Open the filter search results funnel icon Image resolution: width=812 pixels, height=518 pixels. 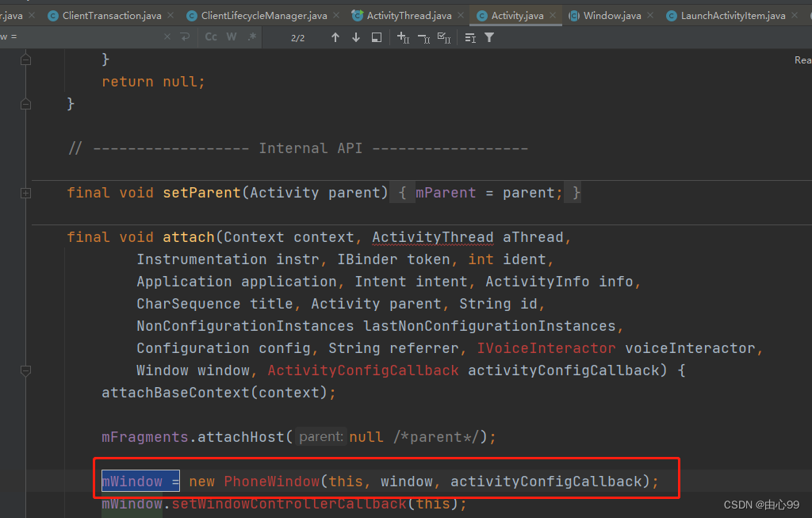point(489,36)
